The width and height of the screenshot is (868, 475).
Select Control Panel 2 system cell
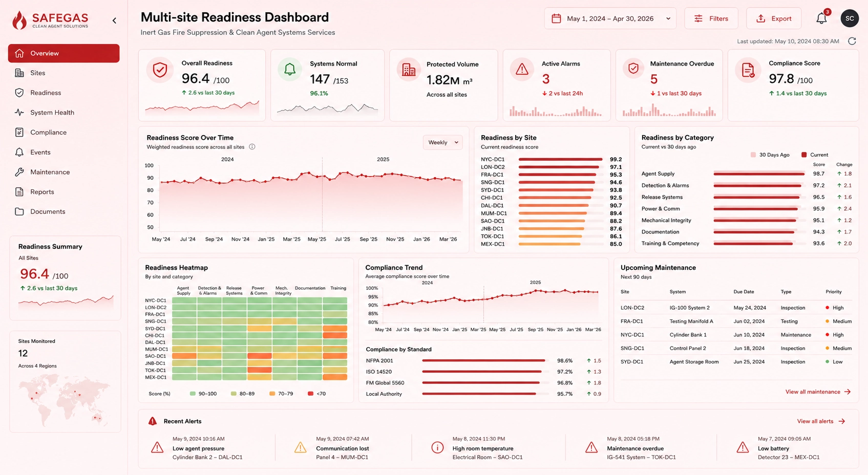(x=688, y=349)
